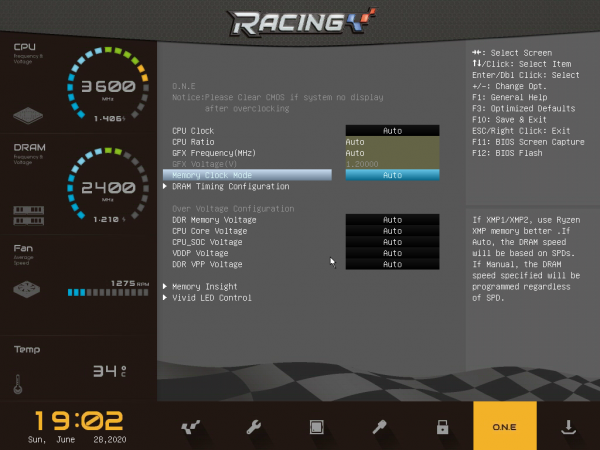The width and height of the screenshot is (600, 450).
Task: Click the CPU Ratio Auto field
Action: pos(392,142)
